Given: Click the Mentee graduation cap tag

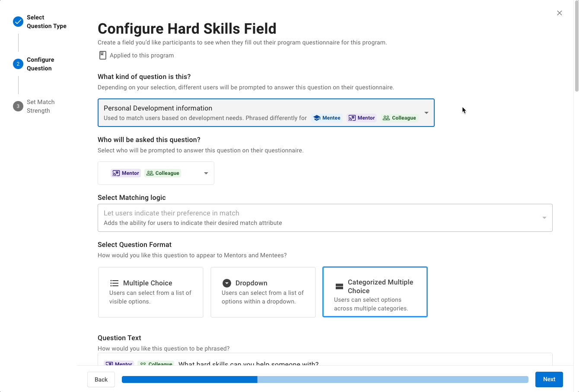Looking at the screenshot, I should pyautogui.click(x=327, y=118).
